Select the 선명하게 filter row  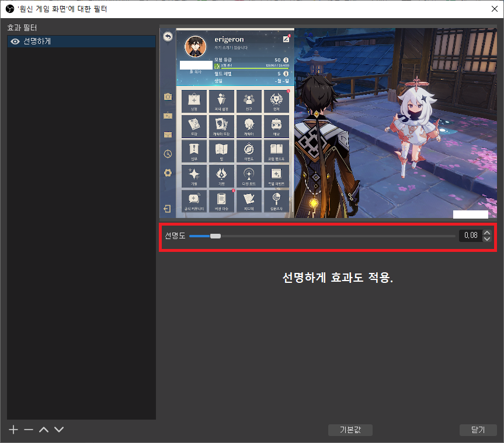point(81,41)
